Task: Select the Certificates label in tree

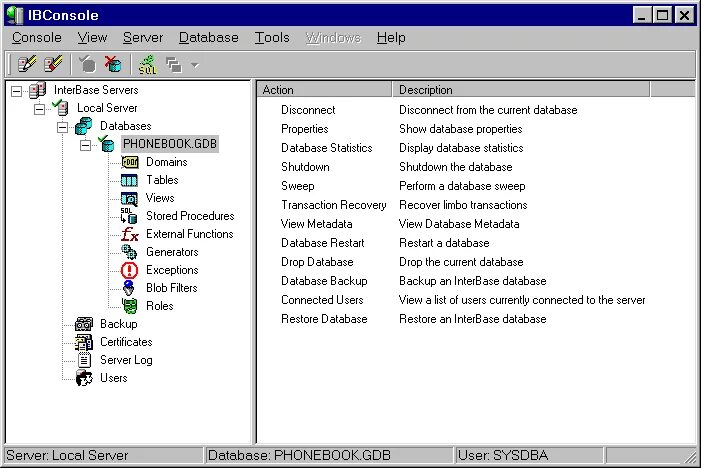Action: coord(126,342)
